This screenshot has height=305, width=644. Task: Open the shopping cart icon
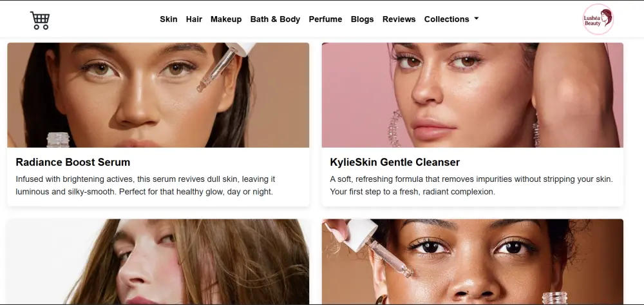tap(40, 20)
